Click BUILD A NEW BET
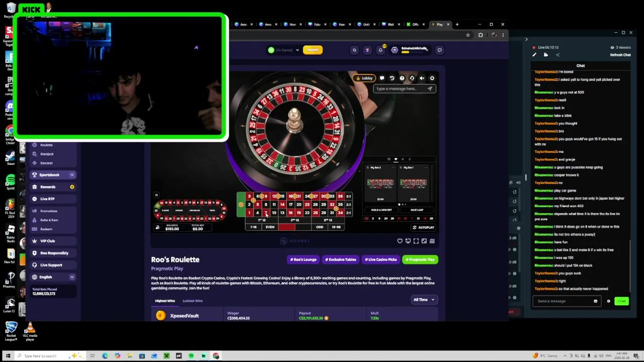 (381, 210)
